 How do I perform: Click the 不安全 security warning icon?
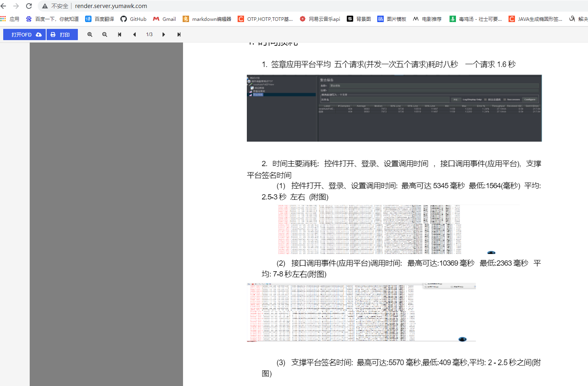(x=45, y=6)
